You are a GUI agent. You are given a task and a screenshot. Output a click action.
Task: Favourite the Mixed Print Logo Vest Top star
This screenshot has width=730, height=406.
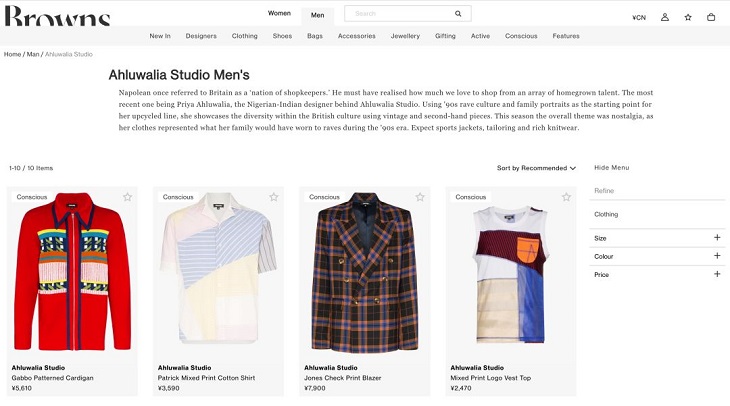coord(566,197)
